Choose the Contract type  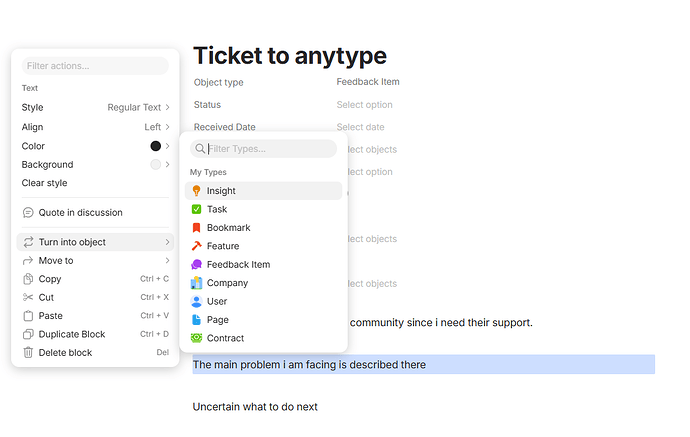(x=263, y=338)
